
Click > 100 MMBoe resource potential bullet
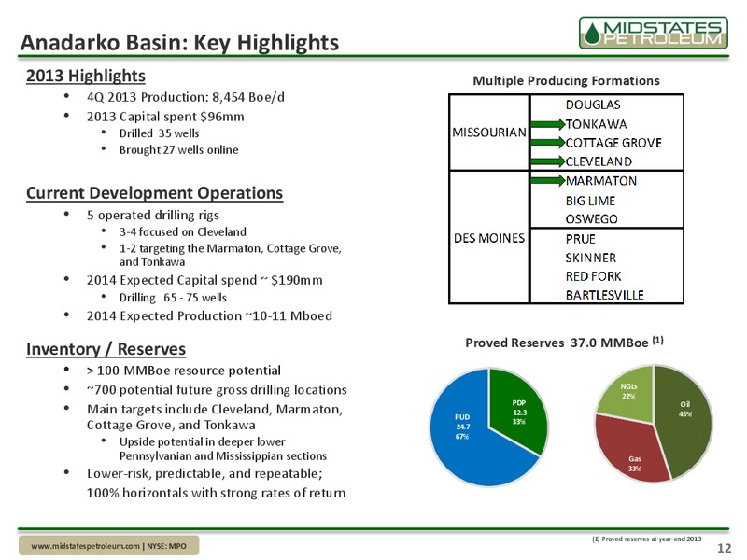[x=183, y=371]
